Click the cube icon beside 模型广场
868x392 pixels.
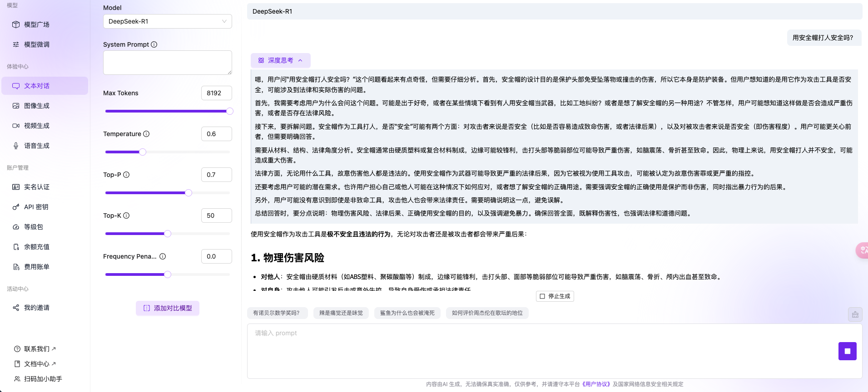click(16, 24)
